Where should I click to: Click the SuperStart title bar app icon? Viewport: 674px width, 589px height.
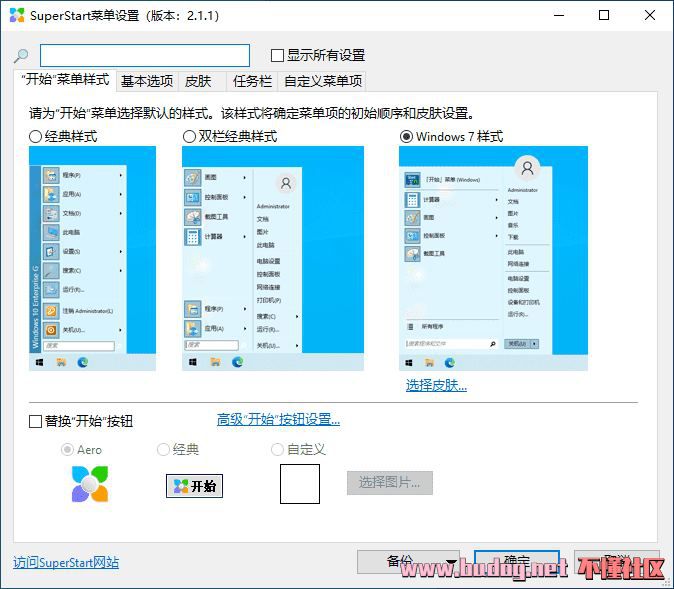[16, 16]
